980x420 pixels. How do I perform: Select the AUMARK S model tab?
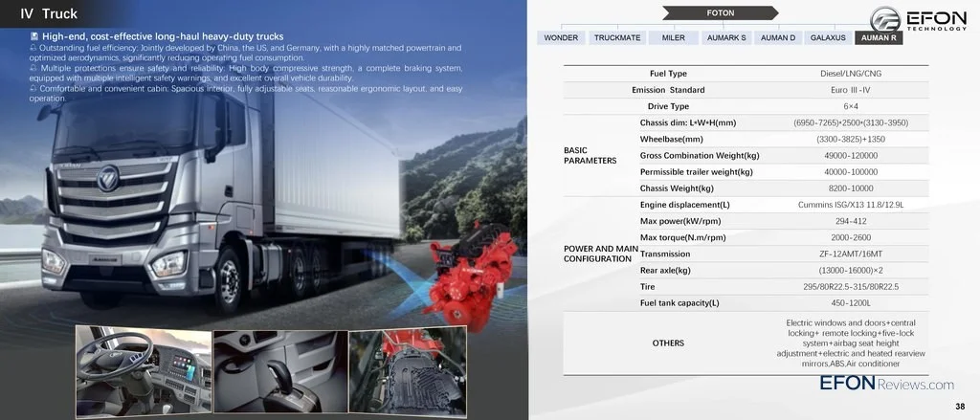coord(726,37)
